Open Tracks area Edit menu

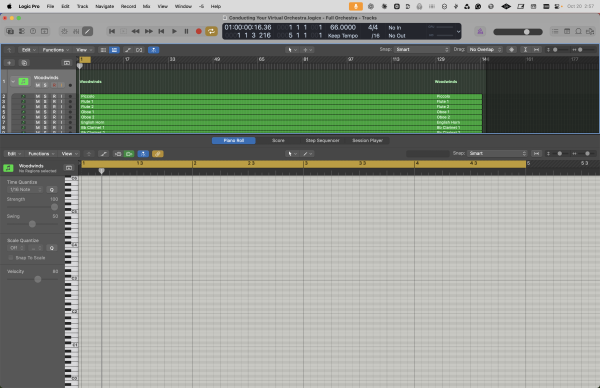pos(28,50)
